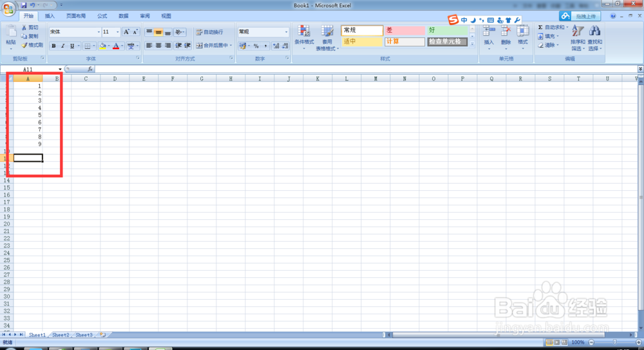Open Conditional Formatting (条件格式)
This screenshot has height=350, width=644.
coord(304,38)
